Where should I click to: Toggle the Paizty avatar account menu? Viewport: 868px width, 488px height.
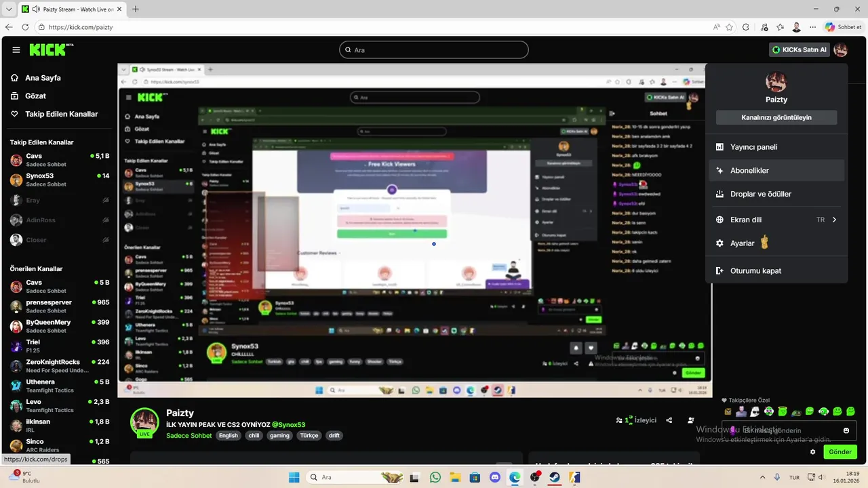tap(840, 49)
